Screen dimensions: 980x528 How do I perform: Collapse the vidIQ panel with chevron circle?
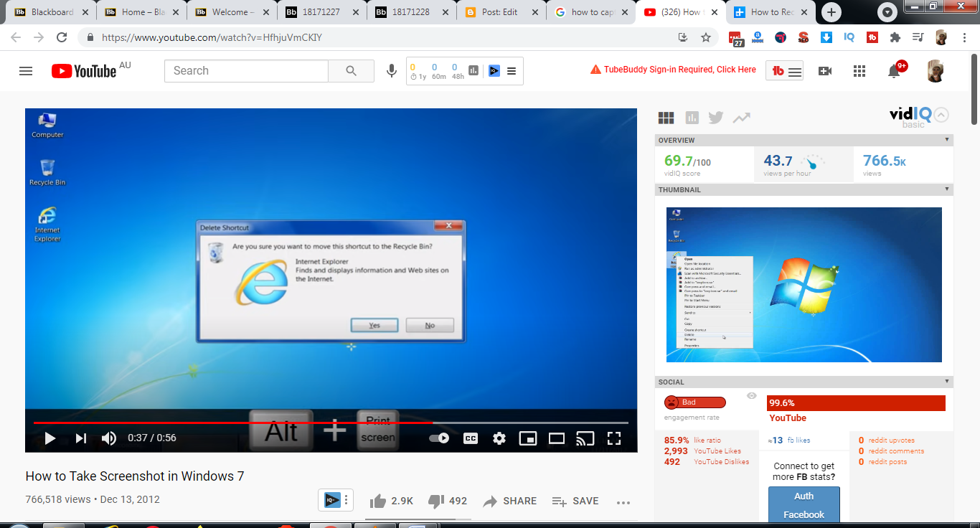coord(942,114)
